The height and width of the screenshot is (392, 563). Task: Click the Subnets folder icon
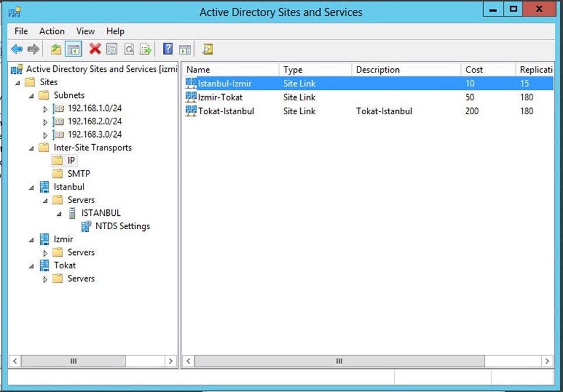point(44,95)
